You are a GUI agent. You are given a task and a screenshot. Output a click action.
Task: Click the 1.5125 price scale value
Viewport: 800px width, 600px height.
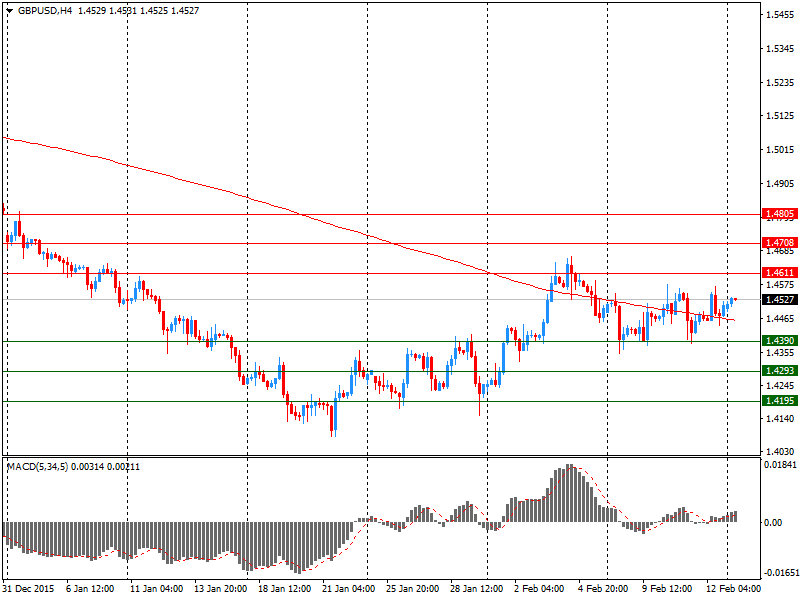(x=781, y=116)
